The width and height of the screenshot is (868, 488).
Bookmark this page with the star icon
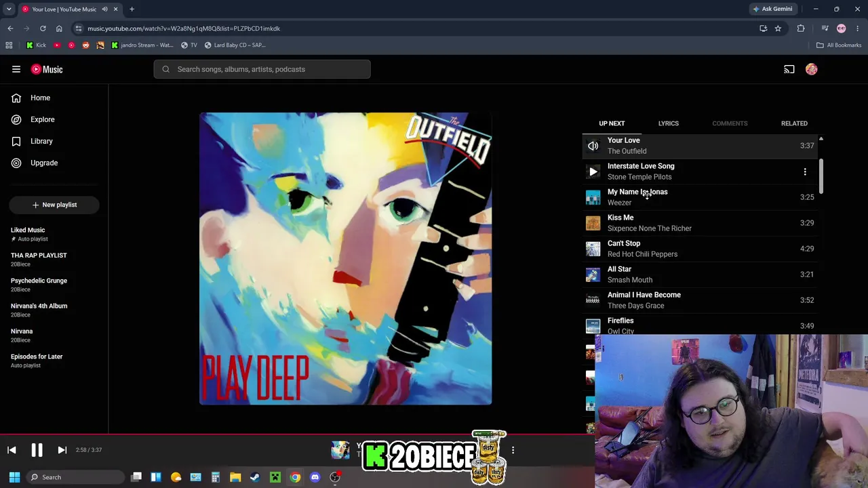pyautogui.click(x=778, y=28)
